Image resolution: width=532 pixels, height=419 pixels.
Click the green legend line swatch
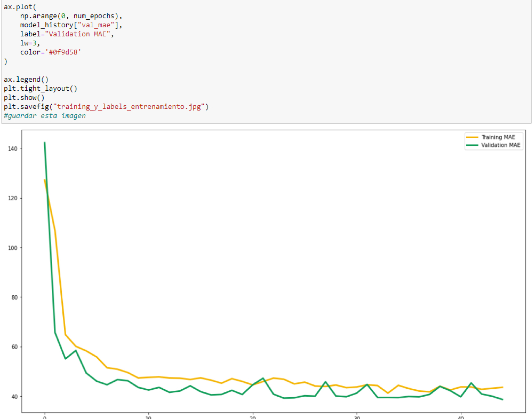(472, 145)
